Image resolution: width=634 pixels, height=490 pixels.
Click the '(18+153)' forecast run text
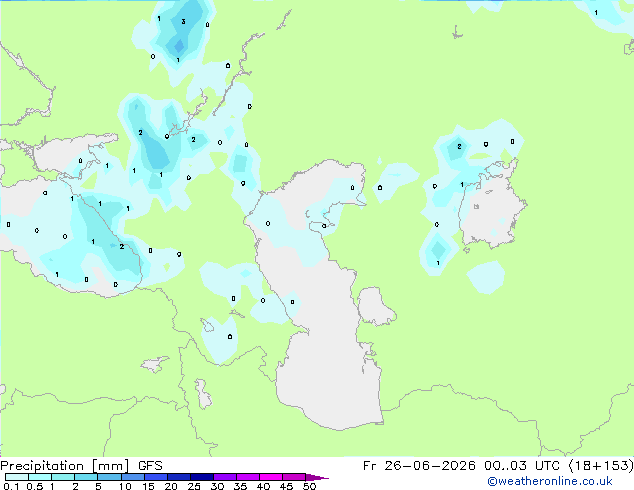pos(601,466)
